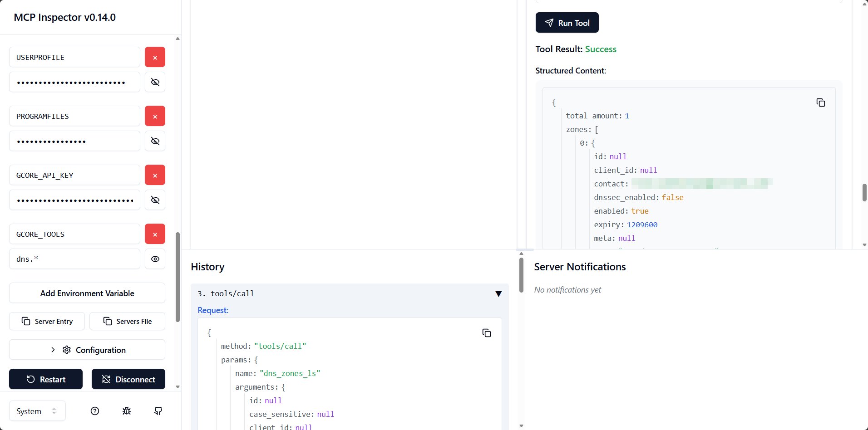Click the USERPROFILE masked value field
The height and width of the screenshot is (430, 868).
pos(74,82)
